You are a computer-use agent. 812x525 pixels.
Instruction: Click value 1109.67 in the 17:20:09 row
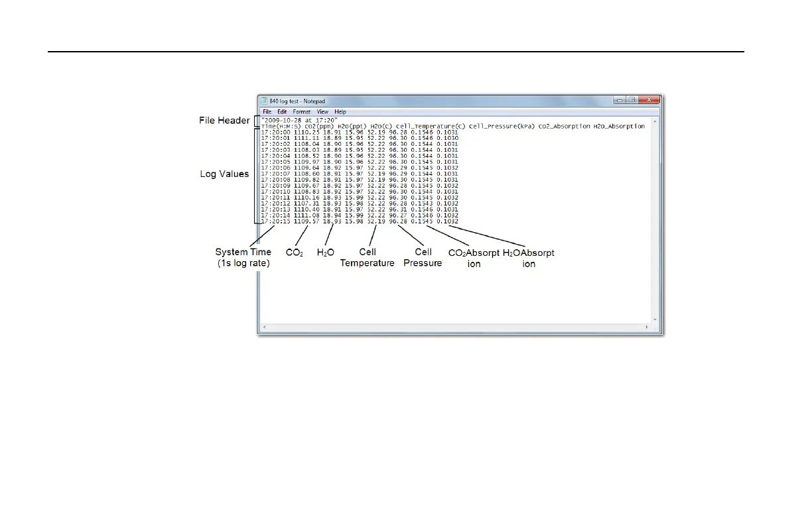coord(306,185)
